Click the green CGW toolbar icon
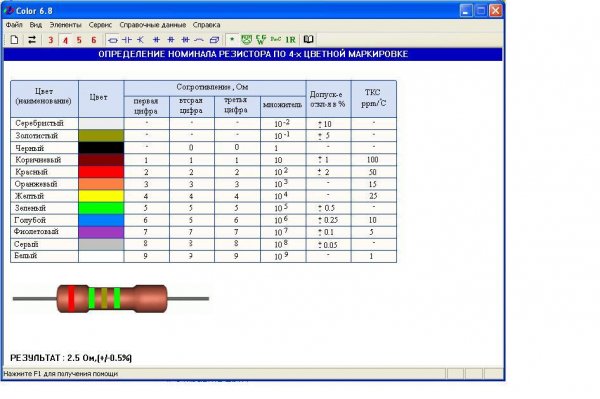 (x=261, y=39)
